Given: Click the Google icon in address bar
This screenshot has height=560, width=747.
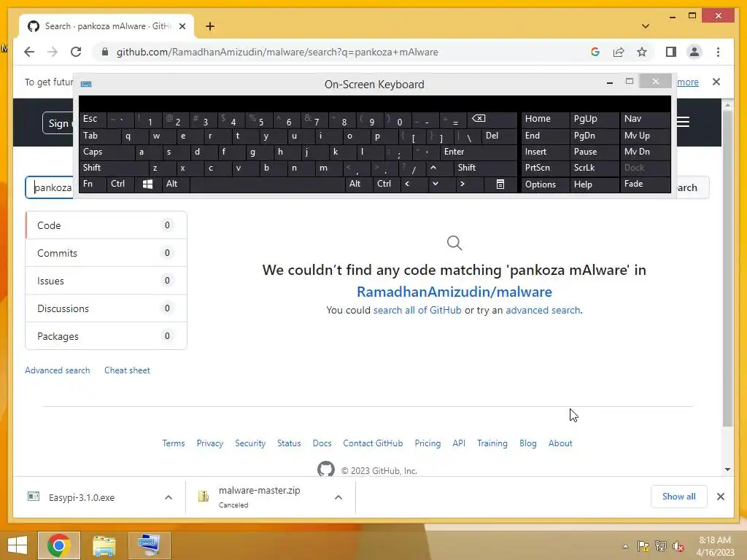Looking at the screenshot, I should [595, 52].
